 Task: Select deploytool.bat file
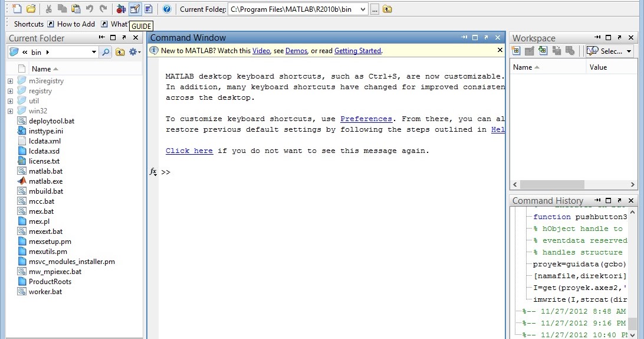click(51, 121)
